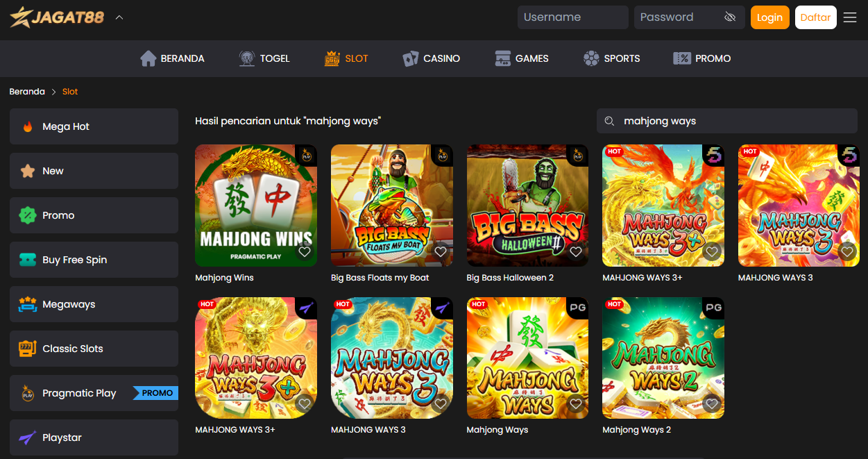
Task: Click the Playstar logo icon in sidebar
Action: 28,438
